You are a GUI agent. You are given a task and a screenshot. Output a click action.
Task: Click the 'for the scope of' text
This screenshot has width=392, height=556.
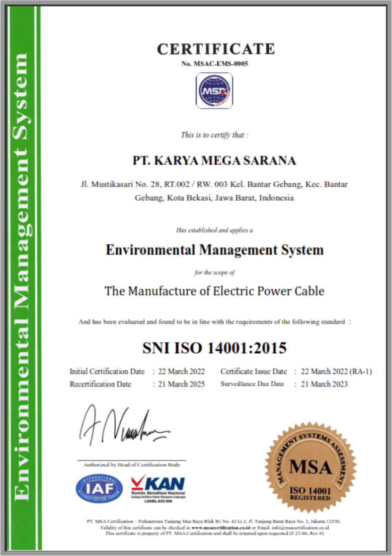(214, 272)
